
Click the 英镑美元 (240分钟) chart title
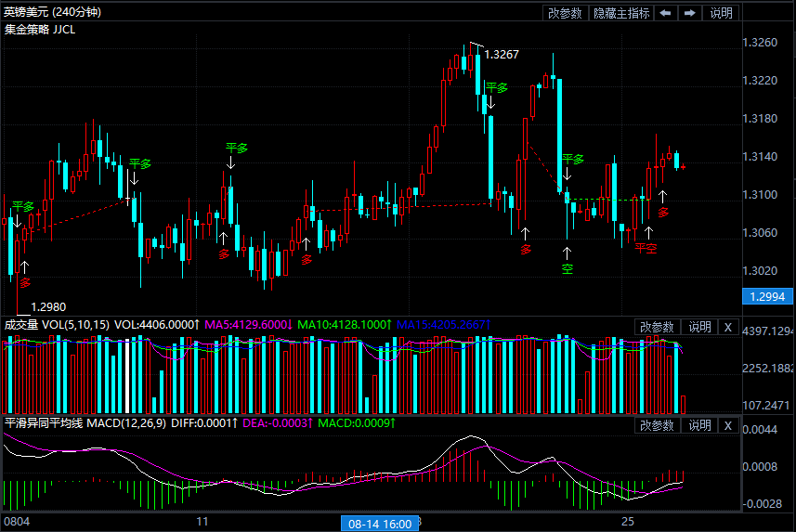pyautogui.click(x=53, y=12)
